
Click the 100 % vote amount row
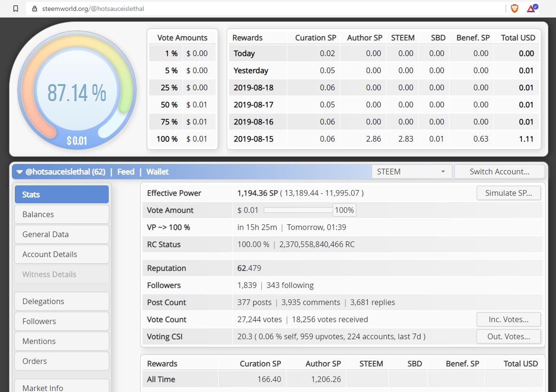[182, 139]
